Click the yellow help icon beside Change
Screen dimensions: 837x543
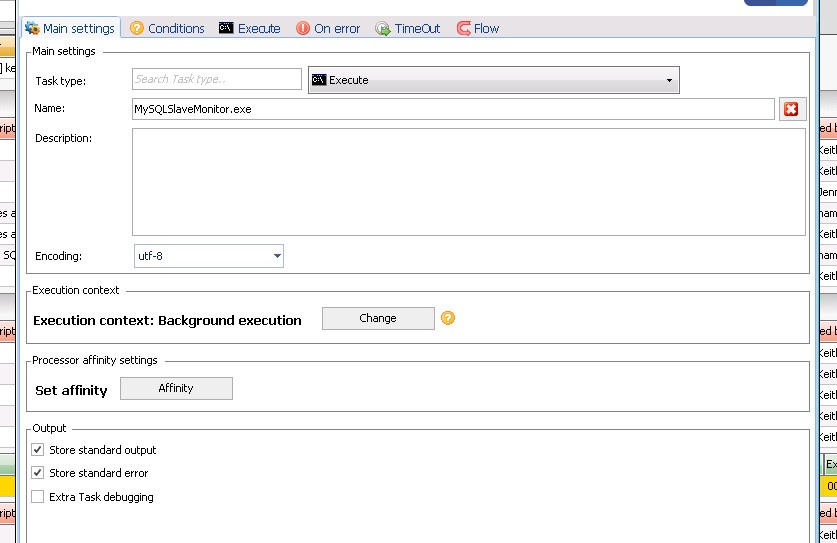click(x=448, y=318)
